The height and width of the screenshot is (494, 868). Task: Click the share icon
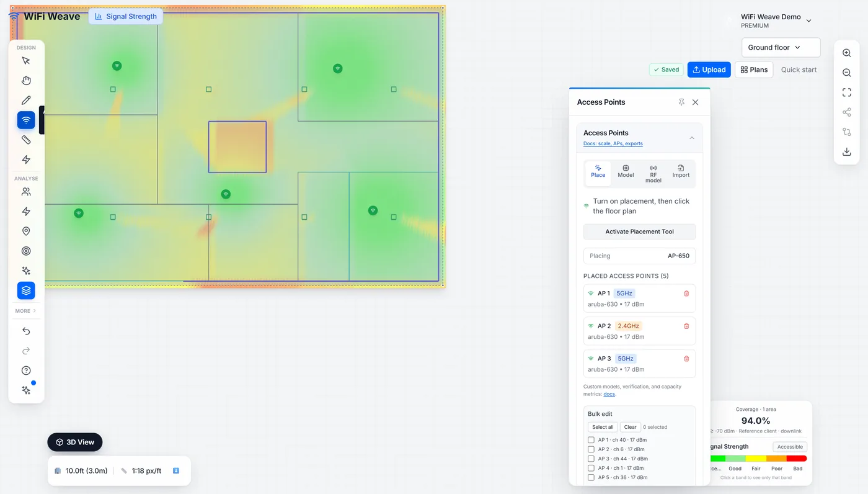[847, 112]
